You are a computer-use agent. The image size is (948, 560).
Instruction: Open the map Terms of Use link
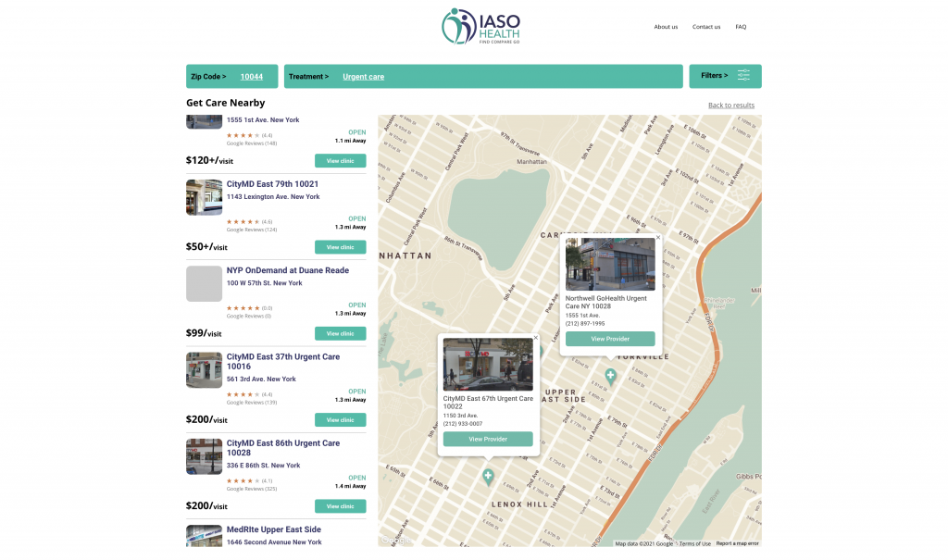click(x=694, y=543)
